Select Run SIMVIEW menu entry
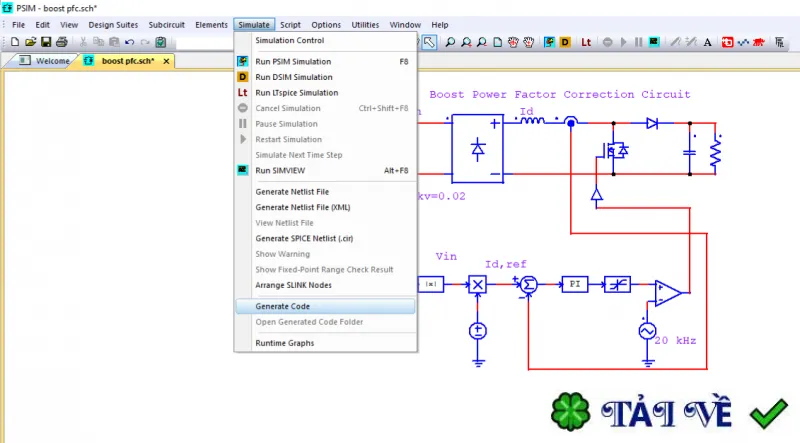 tap(326, 170)
